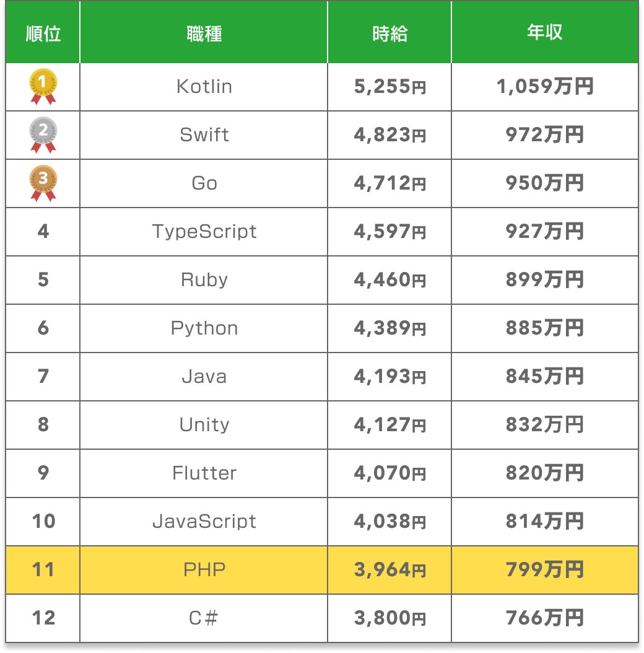Click the silver second-place medal icon
This screenshot has height=653, width=644.
(43, 134)
